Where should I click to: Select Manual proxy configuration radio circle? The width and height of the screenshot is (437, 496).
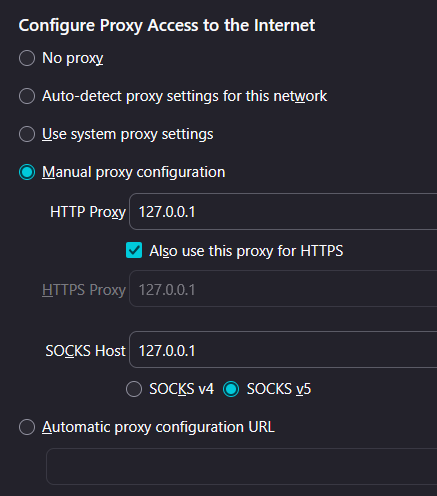click(x=27, y=172)
